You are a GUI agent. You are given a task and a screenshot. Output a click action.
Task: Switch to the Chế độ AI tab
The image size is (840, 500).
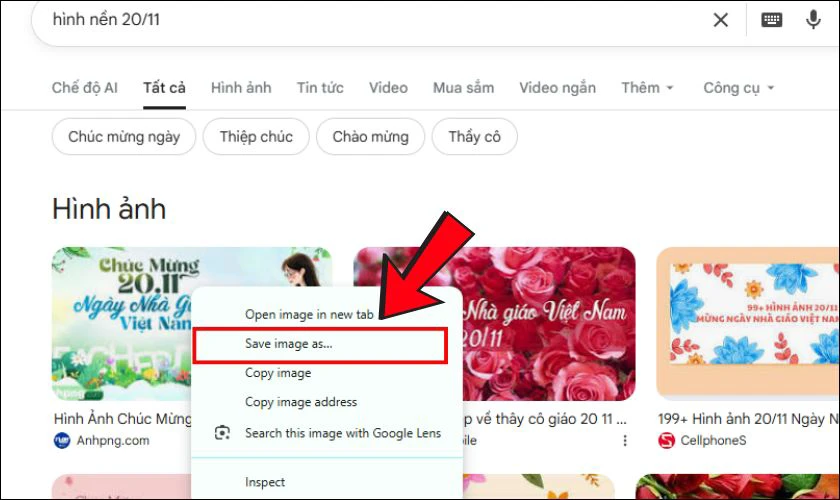pyautogui.click(x=85, y=88)
